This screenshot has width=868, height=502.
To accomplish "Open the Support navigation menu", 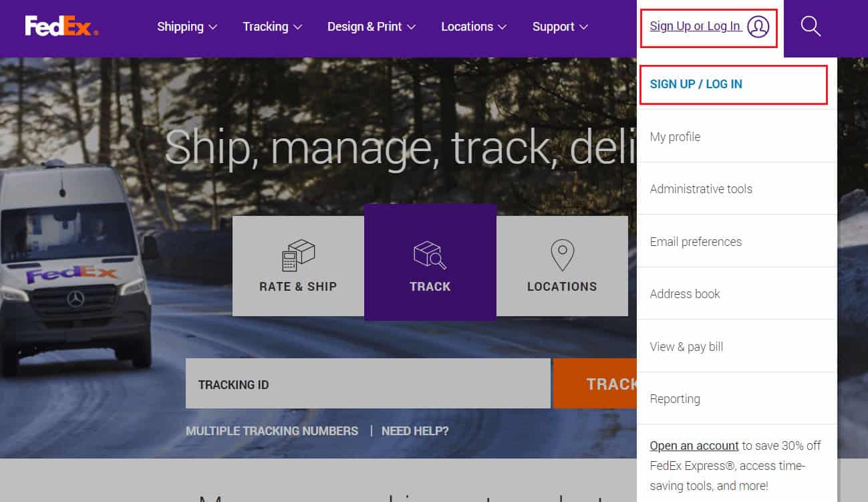I will [560, 27].
